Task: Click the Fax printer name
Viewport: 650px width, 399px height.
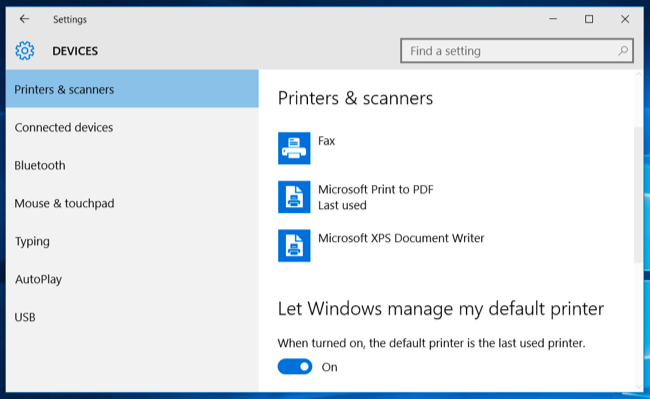Action: pos(326,141)
